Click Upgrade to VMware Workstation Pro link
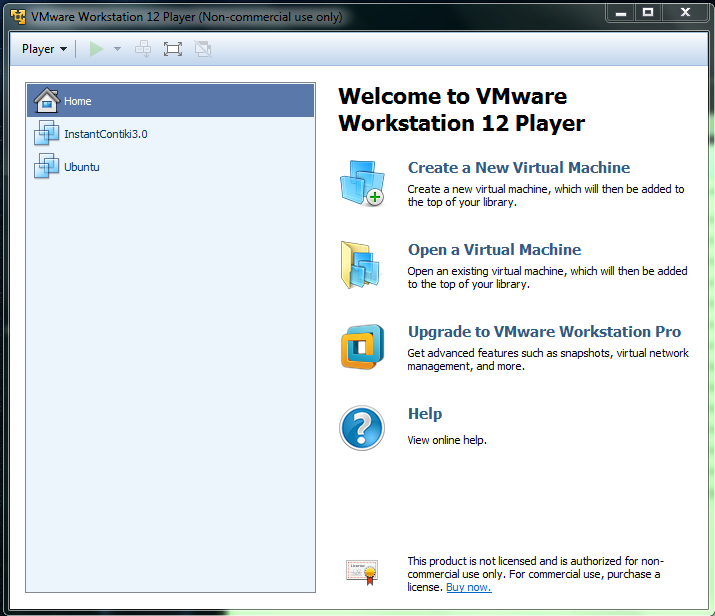Viewport: 715px width, 616px height. 544,331
